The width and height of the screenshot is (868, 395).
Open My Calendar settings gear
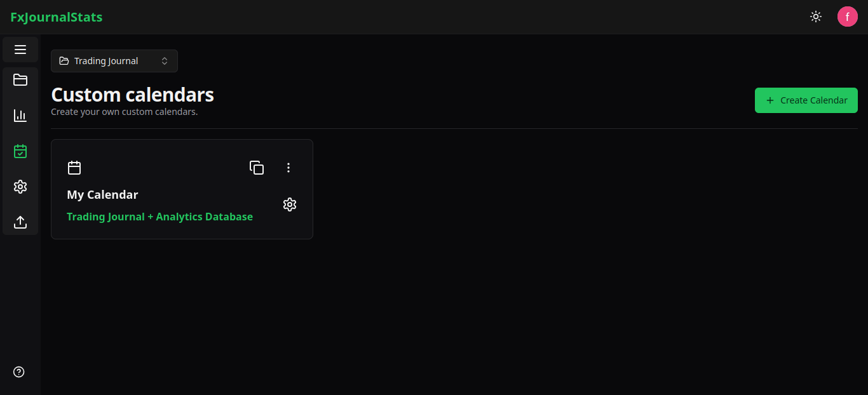coord(290,204)
